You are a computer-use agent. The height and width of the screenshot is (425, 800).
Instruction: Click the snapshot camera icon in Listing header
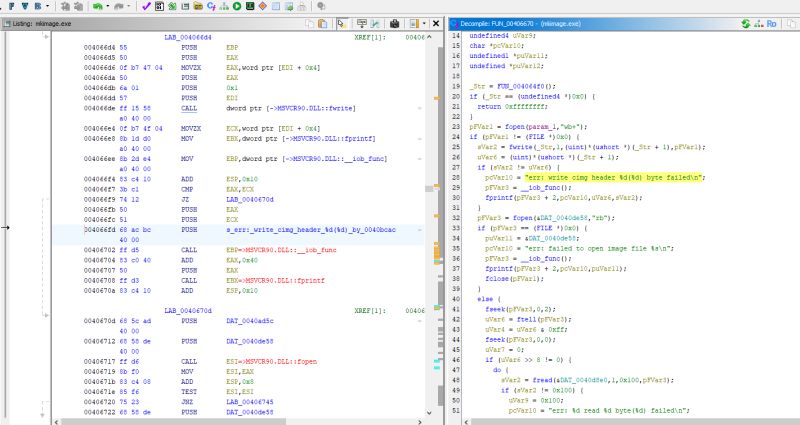click(x=394, y=23)
